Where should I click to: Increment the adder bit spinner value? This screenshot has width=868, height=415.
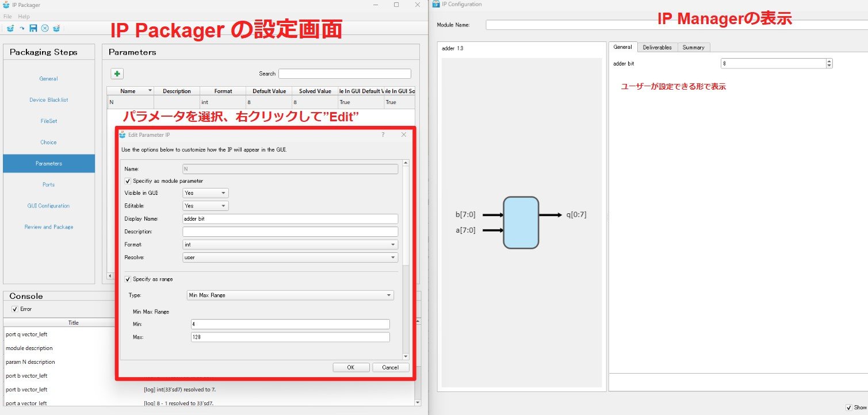click(829, 62)
